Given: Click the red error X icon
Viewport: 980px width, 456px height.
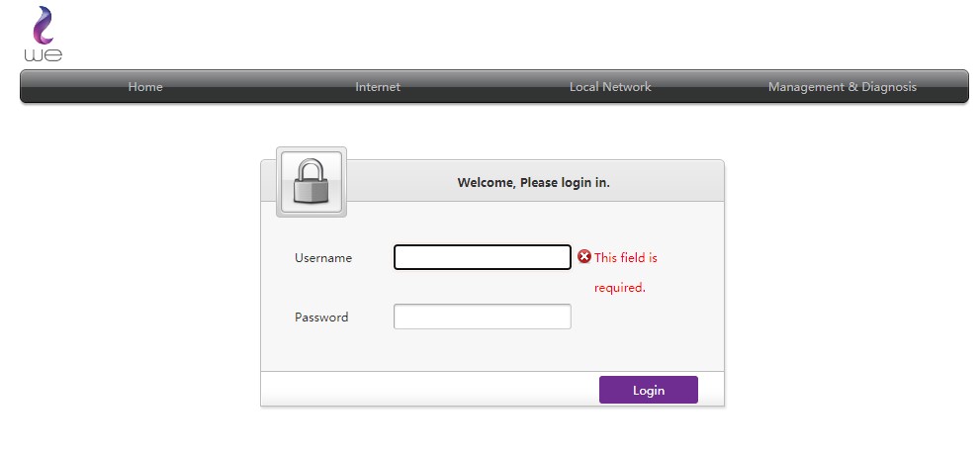Looking at the screenshot, I should [x=584, y=257].
